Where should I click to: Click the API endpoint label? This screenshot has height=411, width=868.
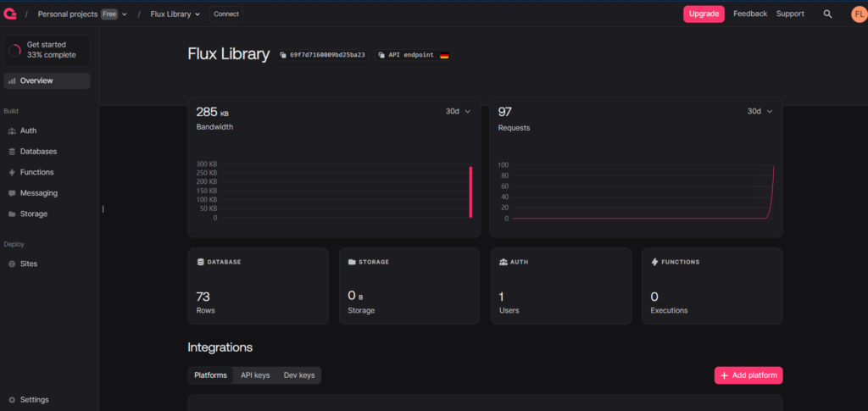click(411, 55)
